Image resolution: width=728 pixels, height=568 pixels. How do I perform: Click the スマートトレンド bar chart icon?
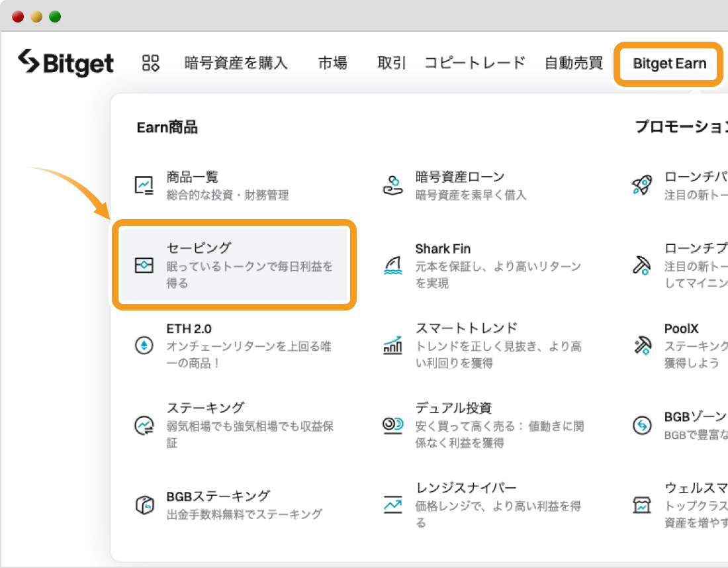pos(392,345)
